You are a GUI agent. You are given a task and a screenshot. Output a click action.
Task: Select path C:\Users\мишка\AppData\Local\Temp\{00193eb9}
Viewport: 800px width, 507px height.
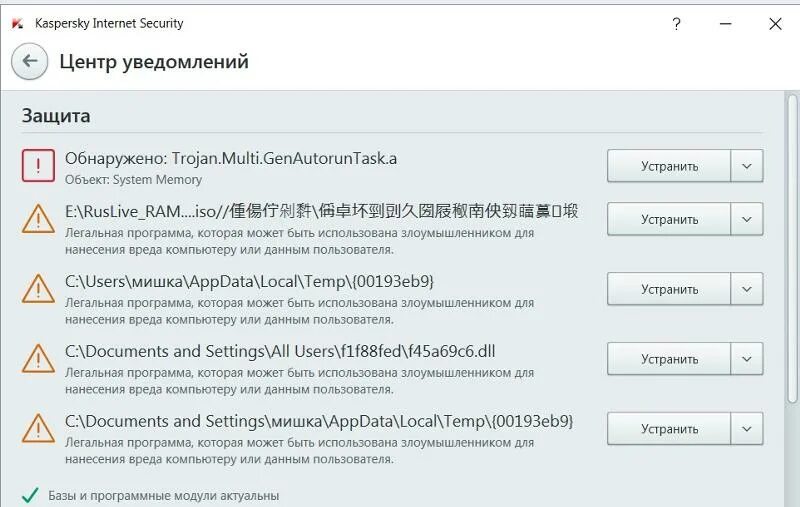tap(249, 282)
